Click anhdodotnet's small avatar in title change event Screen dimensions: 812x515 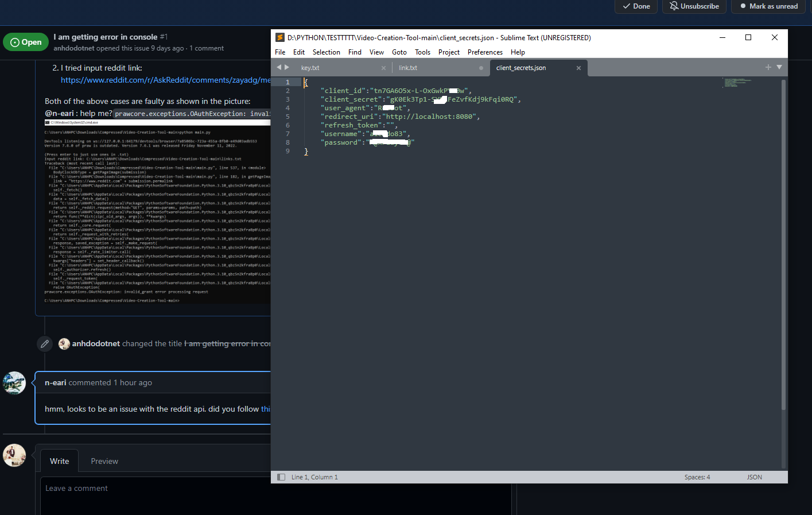pos(64,343)
